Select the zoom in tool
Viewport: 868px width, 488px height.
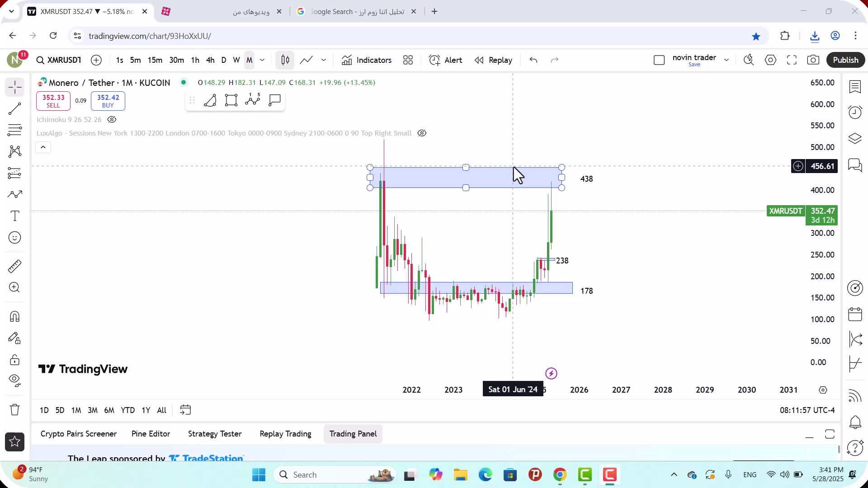(14, 287)
